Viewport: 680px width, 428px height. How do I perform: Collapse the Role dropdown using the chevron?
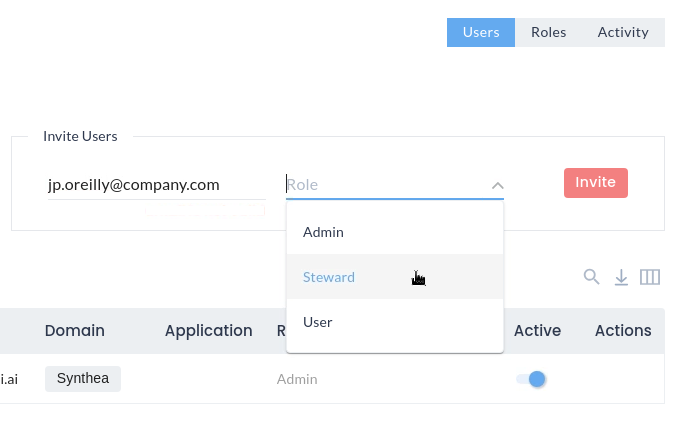[497, 185]
